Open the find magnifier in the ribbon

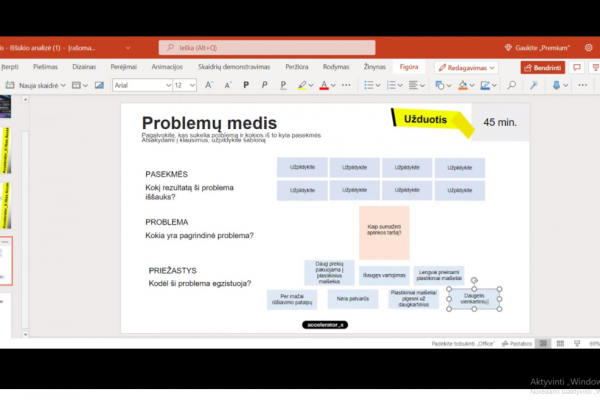(512, 85)
